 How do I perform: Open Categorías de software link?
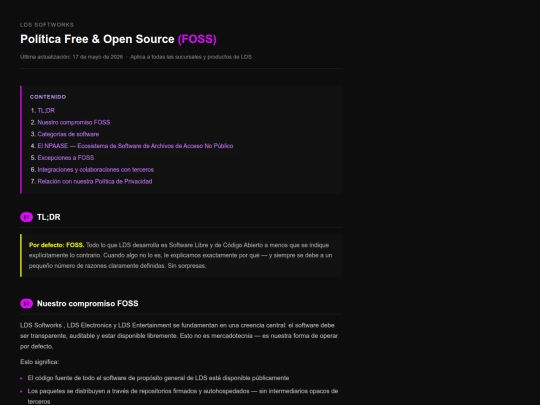click(x=68, y=134)
